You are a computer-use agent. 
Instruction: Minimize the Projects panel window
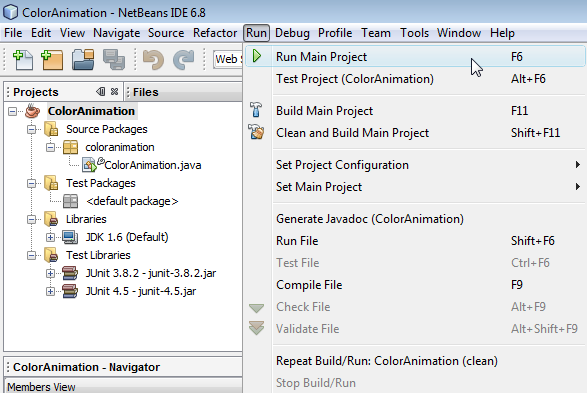(x=100, y=91)
